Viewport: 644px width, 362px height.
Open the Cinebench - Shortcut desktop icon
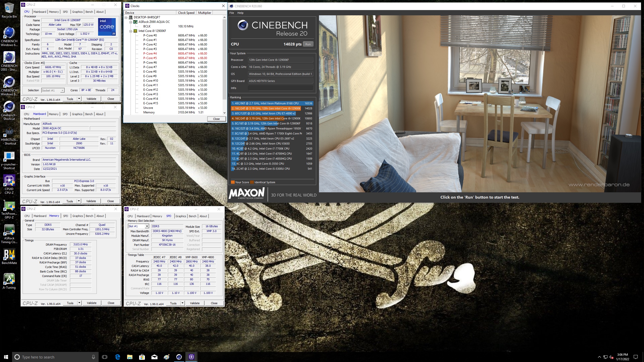[x=9, y=111]
